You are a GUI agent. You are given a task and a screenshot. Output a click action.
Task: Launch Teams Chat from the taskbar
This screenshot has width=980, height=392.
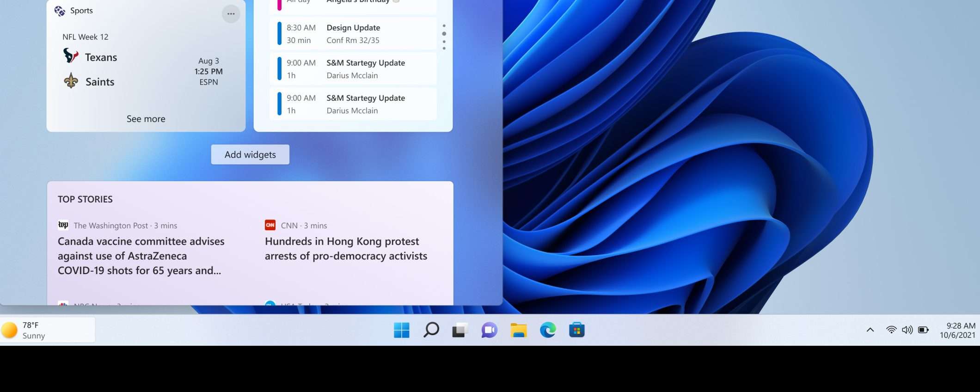(489, 330)
